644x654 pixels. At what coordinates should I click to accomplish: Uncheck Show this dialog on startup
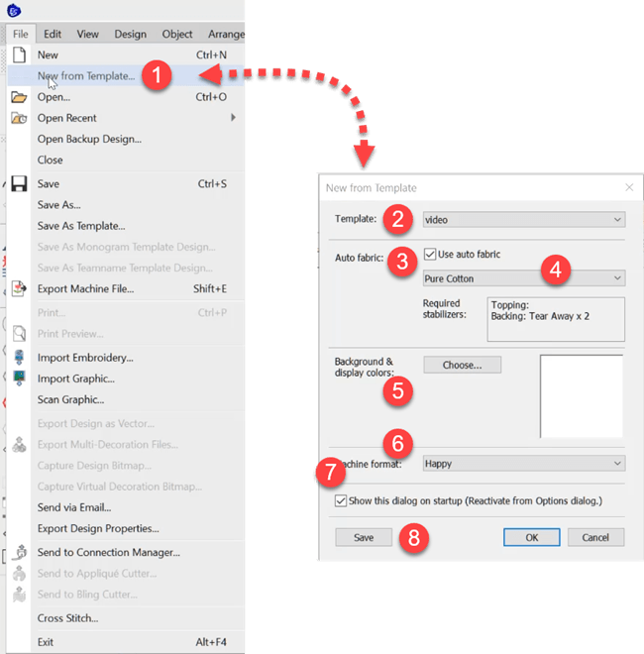pos(342,501)
